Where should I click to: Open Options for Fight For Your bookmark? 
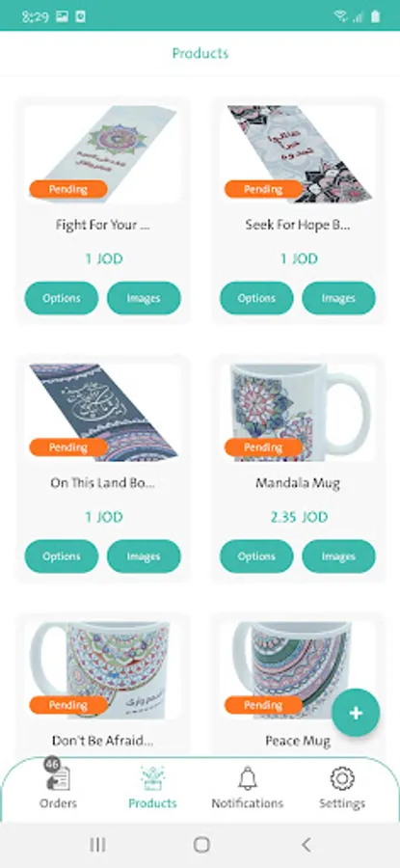point(62,298)
